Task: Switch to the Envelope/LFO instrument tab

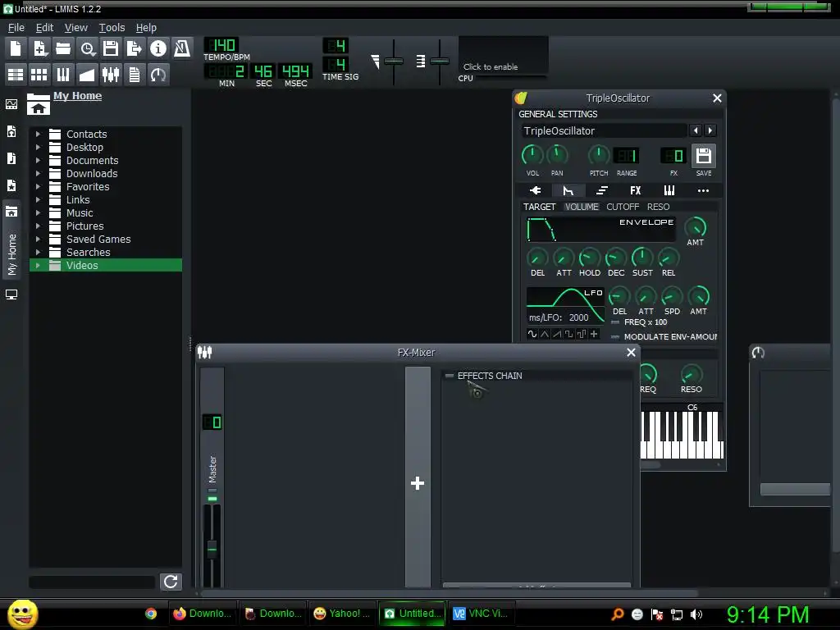Action: pyautogui.click(x=568, y=190)
